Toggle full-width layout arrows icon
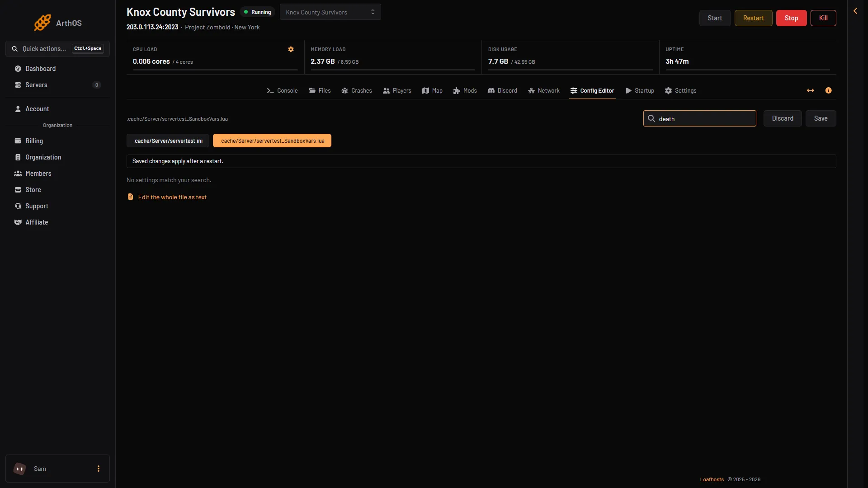This screenshot has height=488, width=868. tap(810, 90)
